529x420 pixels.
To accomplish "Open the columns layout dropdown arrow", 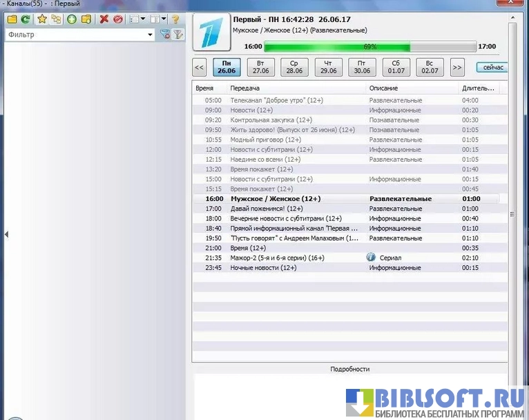I will pyautogui.click(x=164, y=19).
